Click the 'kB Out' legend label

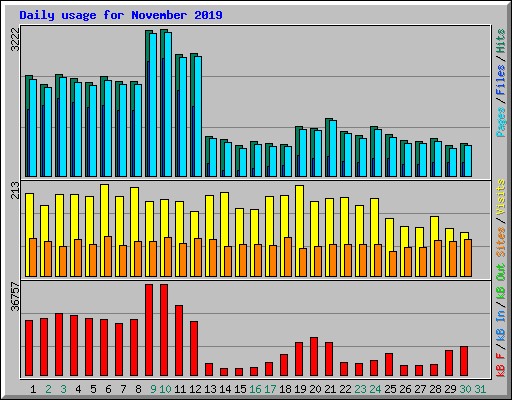click(501, 282)
